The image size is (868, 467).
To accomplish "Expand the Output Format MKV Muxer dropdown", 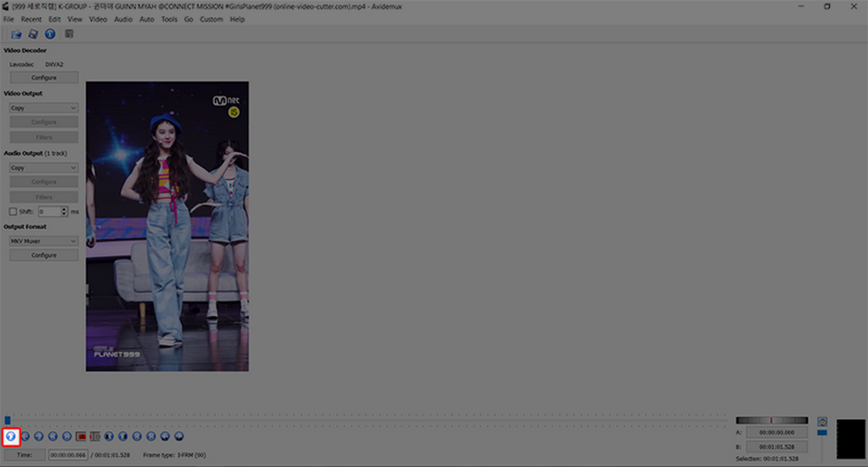I will coord(43,241).
